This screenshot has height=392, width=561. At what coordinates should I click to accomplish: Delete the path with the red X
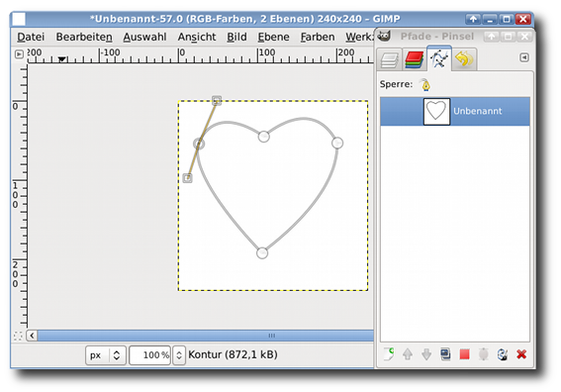[521, 354]
